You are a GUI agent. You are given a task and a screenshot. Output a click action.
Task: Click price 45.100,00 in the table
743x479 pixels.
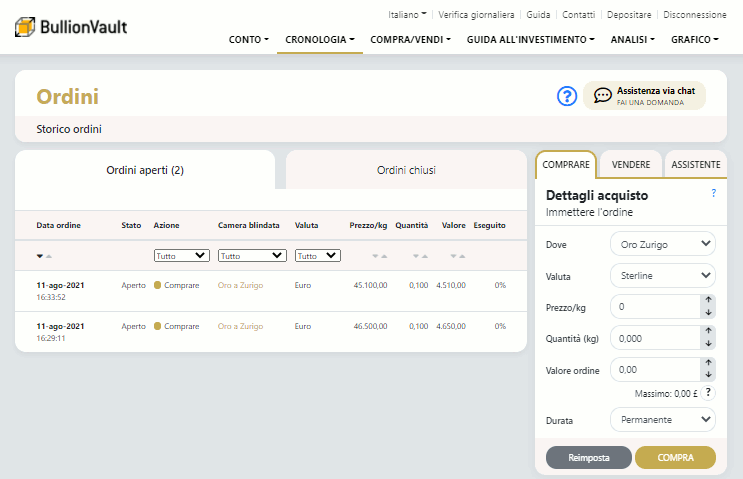pyautogui.click(x=370, y=285)
